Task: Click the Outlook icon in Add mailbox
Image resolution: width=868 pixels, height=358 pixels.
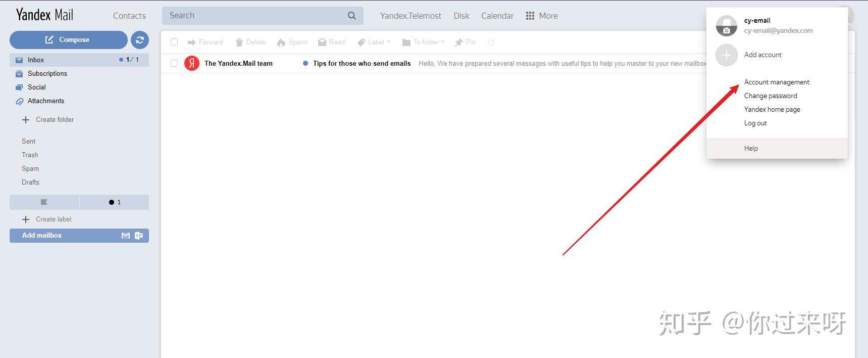Action: point(139,236)
